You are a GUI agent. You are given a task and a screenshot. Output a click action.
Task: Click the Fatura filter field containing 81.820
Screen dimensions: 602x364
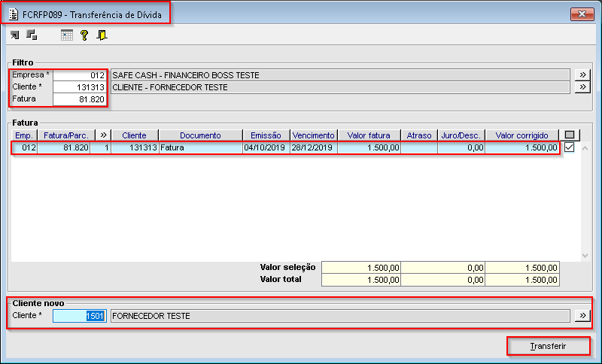click(x=80, y=99)
